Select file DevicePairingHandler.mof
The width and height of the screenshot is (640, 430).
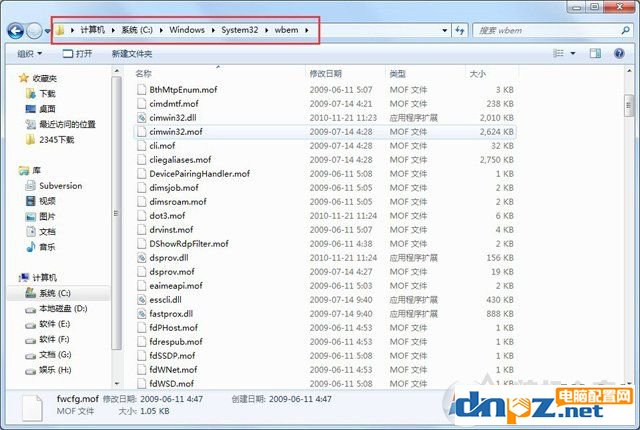point(200,174)
